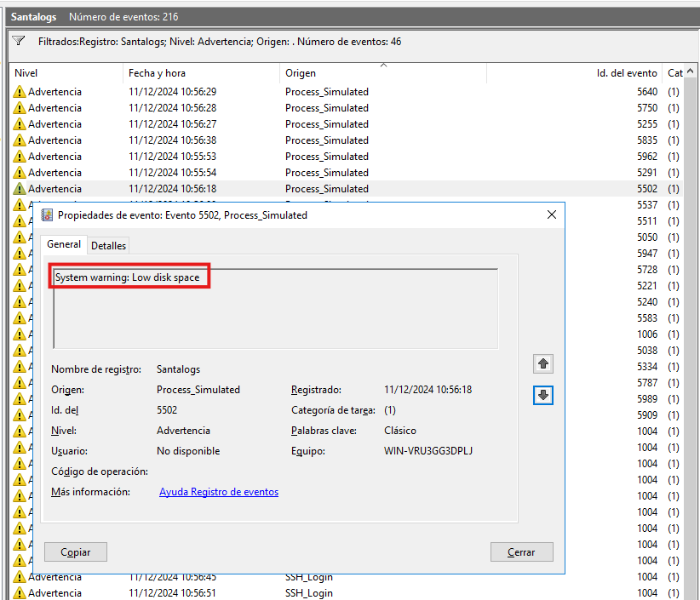
Task: Click the Santalogs value in dialog
Action: pos(178,369)
